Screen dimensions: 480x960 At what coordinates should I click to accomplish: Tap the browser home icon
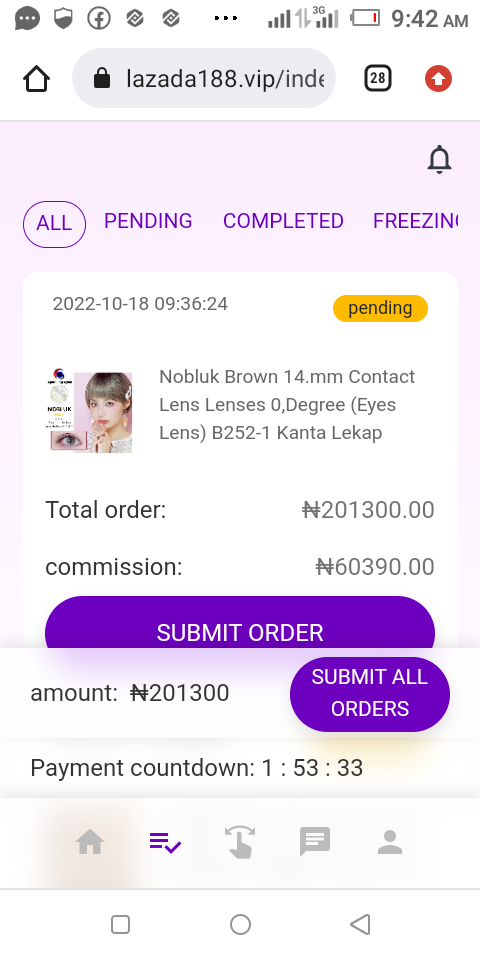tap(36, 78)
